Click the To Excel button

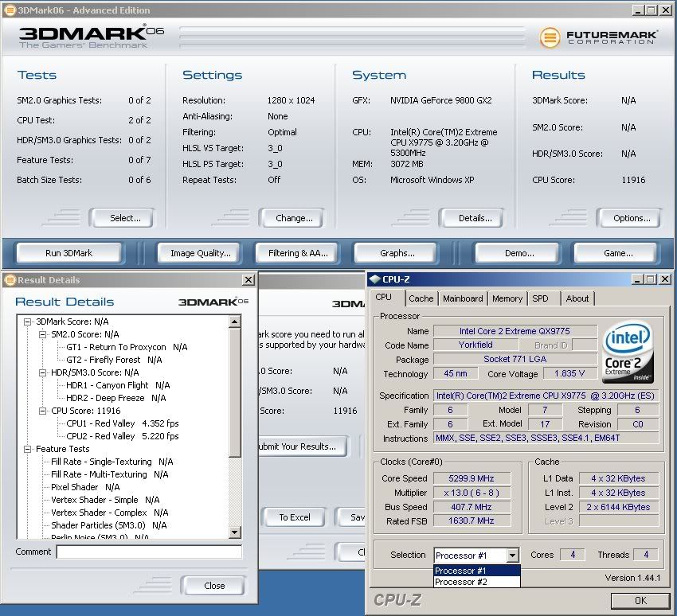(294, 517)
